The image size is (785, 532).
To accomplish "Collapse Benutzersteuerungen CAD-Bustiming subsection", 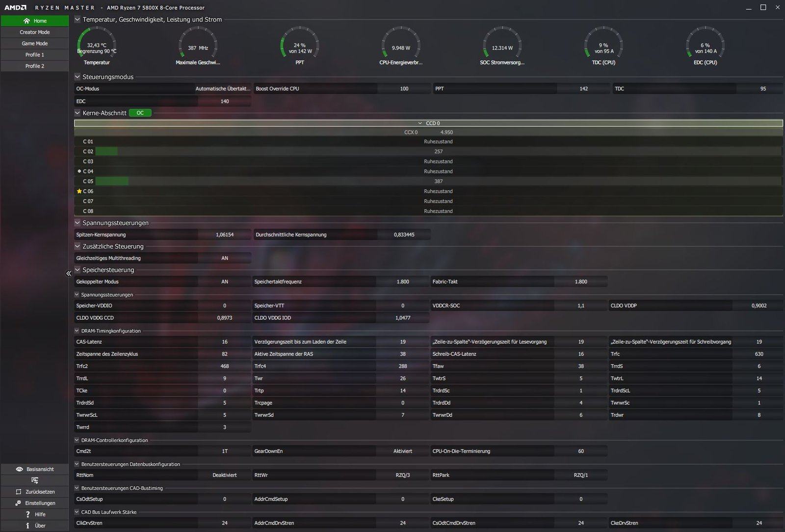I will tap(77, 488).
